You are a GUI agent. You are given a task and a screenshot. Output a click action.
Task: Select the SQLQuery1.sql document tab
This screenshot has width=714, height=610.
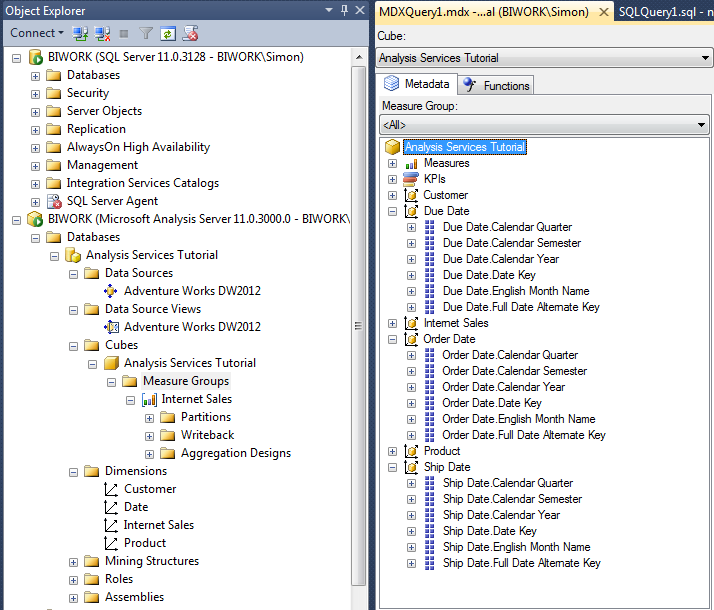[664, 12]
